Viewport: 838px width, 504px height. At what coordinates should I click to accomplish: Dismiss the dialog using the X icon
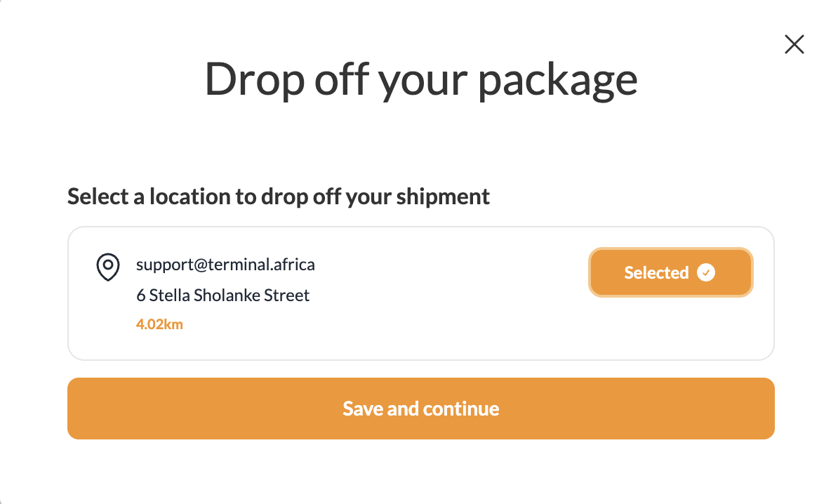794,44
